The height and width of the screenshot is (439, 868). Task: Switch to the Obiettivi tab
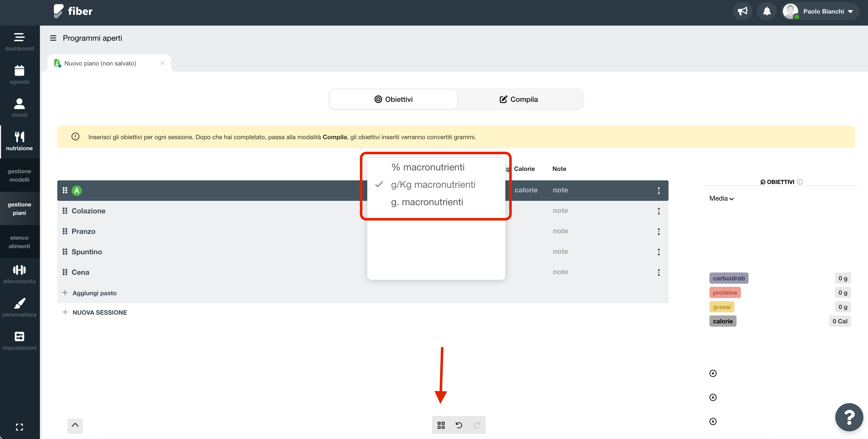(393, 99)
